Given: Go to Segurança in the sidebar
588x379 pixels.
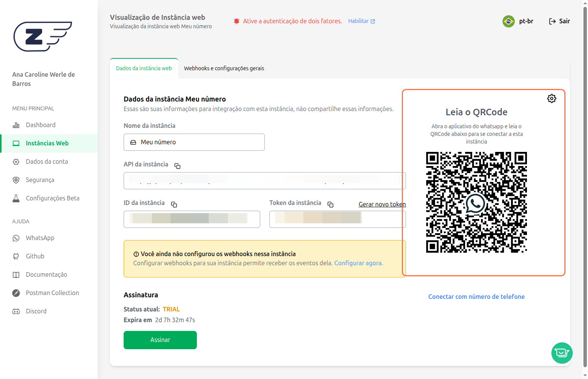Looking at the screenshot, I should pyautogui.click(x=40, y=180).
